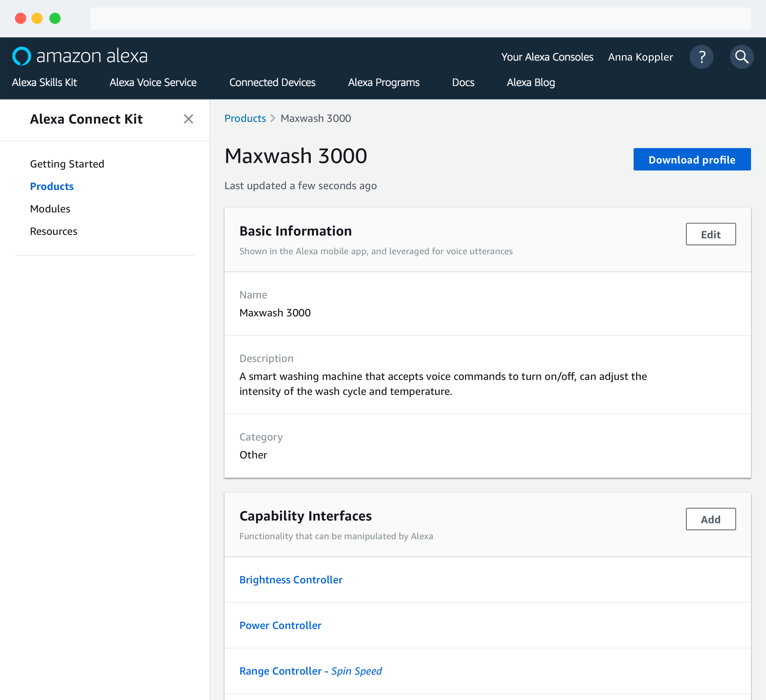
Task: Click the red window close dot
Action: coord(21,18)
